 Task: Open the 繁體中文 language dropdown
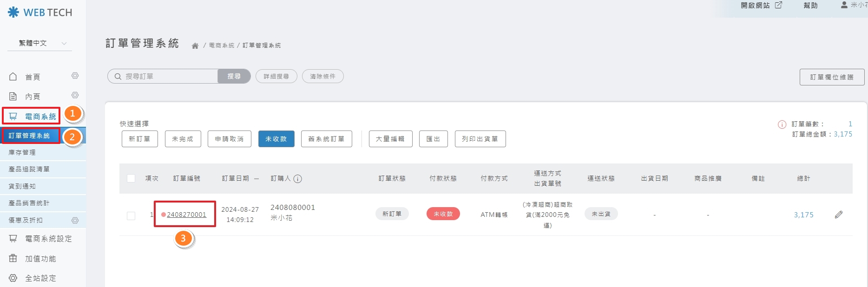[x=43, y=43]
